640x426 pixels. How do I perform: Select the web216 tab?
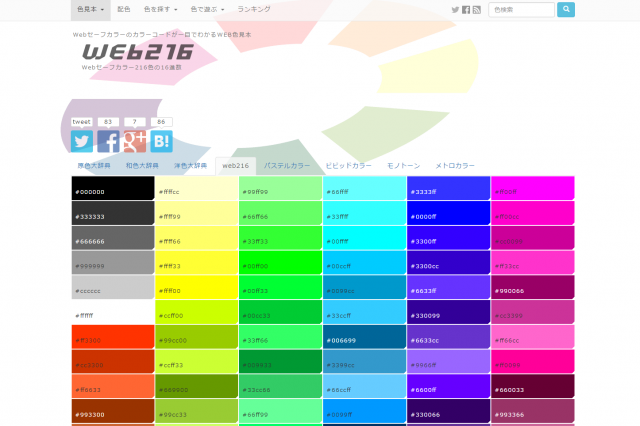click(236, 166)
